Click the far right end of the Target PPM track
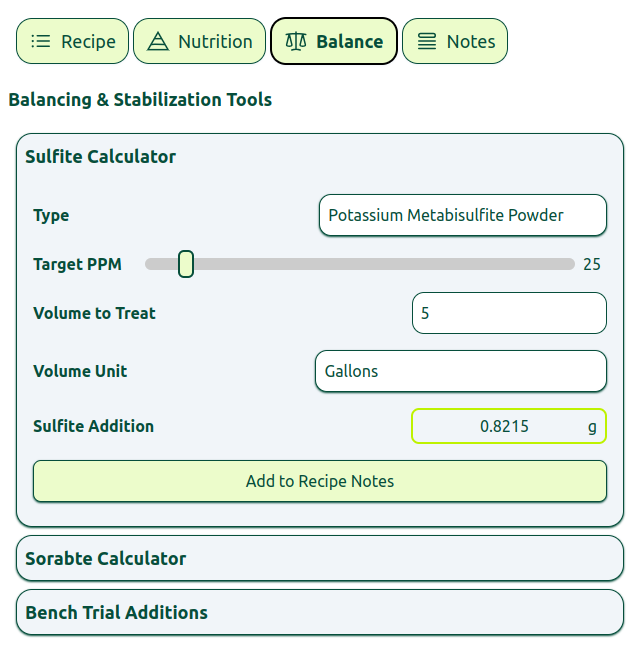This screenshot has height=656, width=642. click(x=571, y=264)
